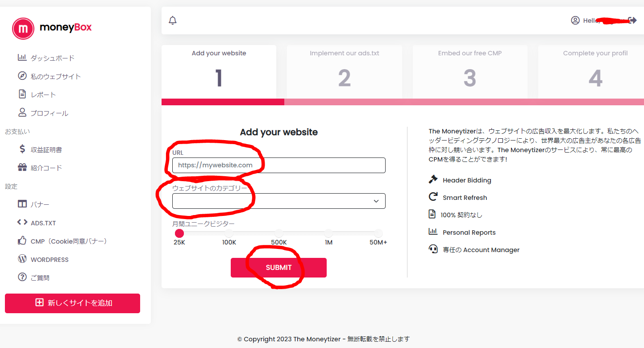The image size is (644, 348).
Task: Click the logout arrow icon
Action: coord(632,20)
